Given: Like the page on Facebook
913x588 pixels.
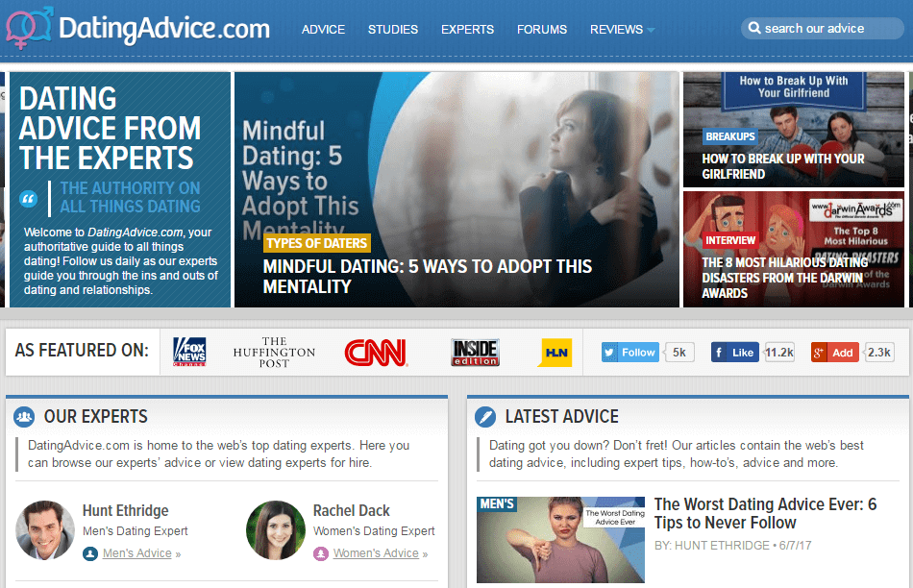Looking at the screenshot, I should (x=735, y=353).
